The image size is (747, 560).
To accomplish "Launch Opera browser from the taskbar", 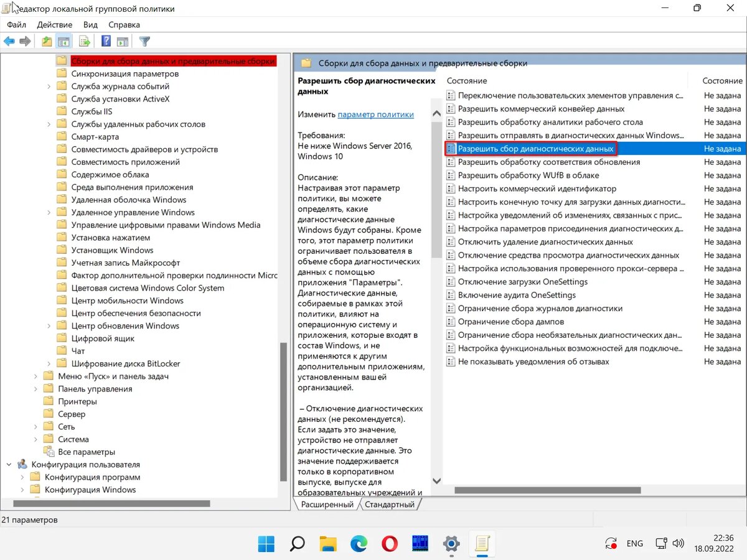I will point(389,544).
